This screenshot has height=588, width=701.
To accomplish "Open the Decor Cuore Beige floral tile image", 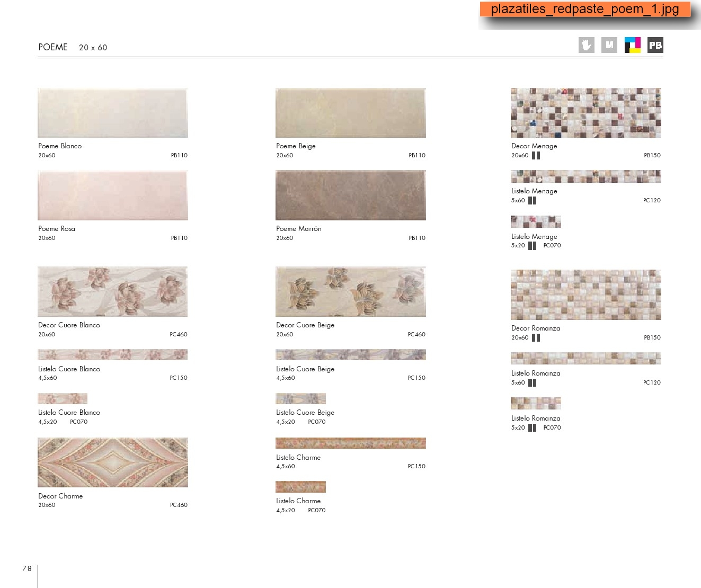I will (x=351, y=292).
